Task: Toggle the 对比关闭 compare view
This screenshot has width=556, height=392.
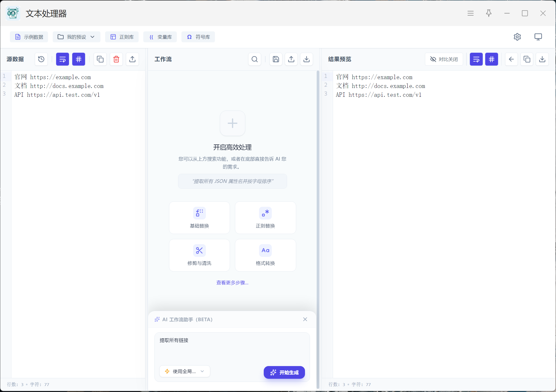Action: coord(444,59)
